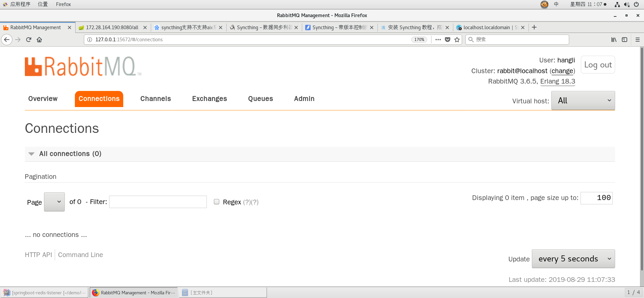The image size is (644, 298).
Task: Switch to 主文件夹 taskbar window
Action: [223, 293]
